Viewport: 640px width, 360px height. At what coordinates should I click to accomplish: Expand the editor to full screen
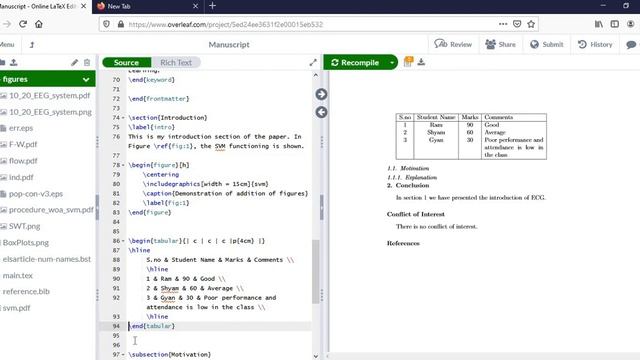pyautogui.click(x=313, y=62)
